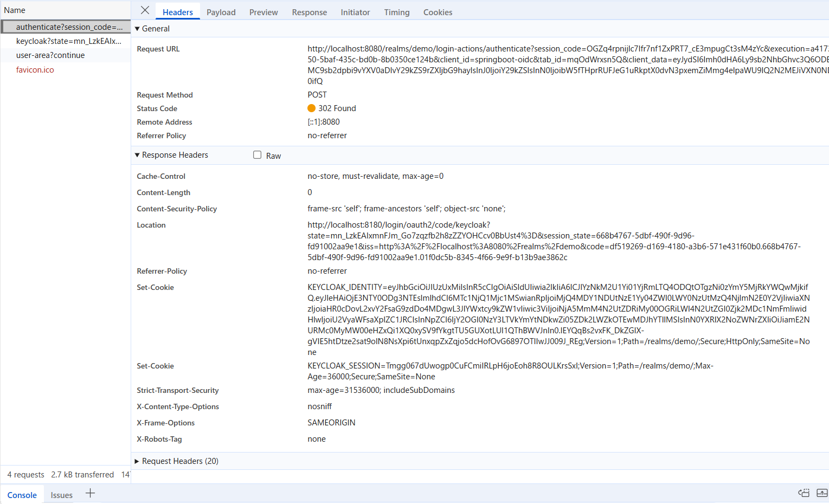Click the X-Content-Type-Options header name
Viewport: 829px width, 504px height.
[x=178, y=406]
